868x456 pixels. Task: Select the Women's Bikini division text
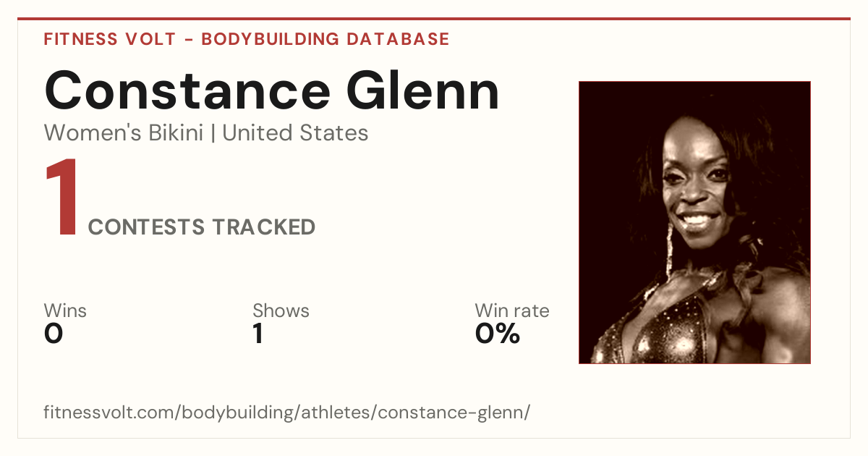click(x=124, y=133)
